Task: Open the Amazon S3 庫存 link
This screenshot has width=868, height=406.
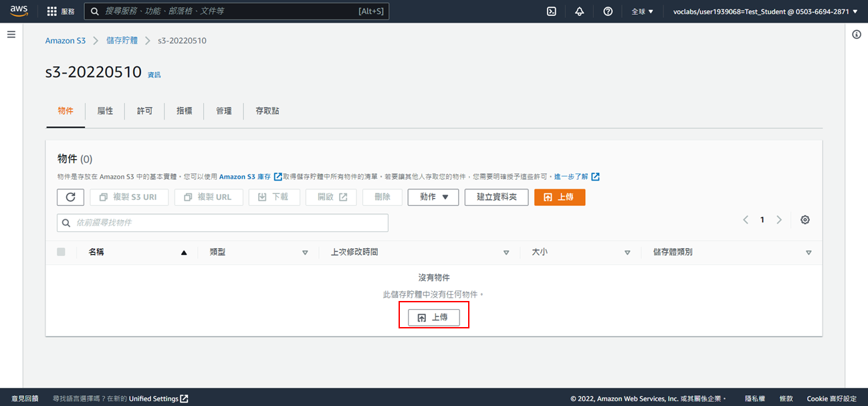Action: [251, 177]
